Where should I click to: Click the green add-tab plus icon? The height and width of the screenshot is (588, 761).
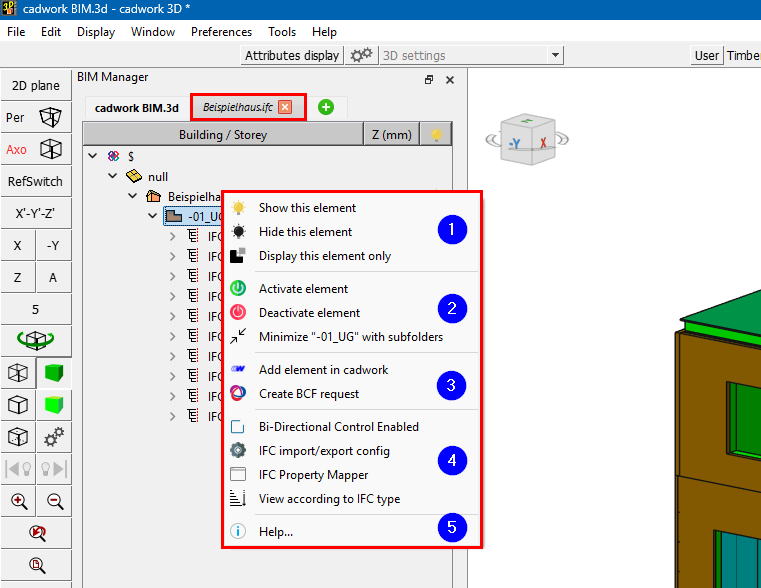point(326,107)
